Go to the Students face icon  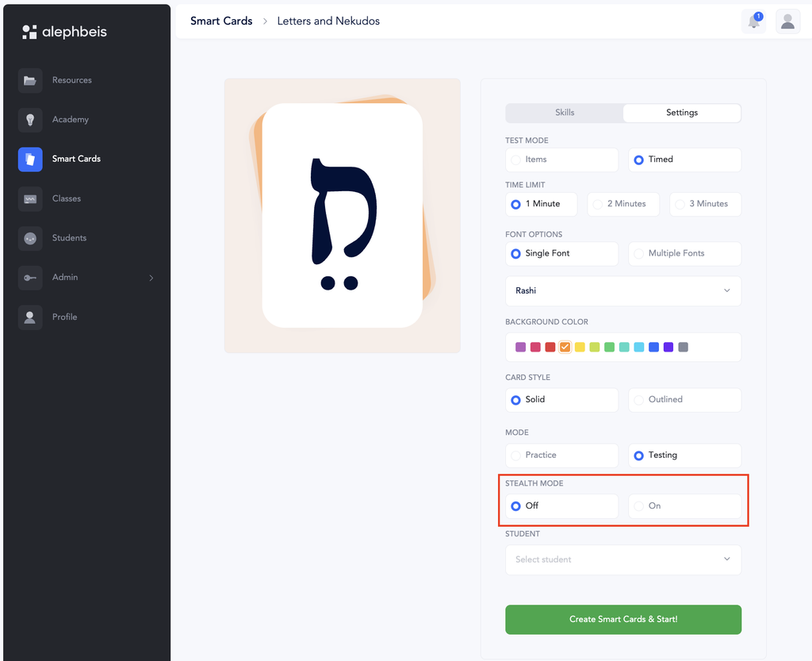(x=30, y=238)
